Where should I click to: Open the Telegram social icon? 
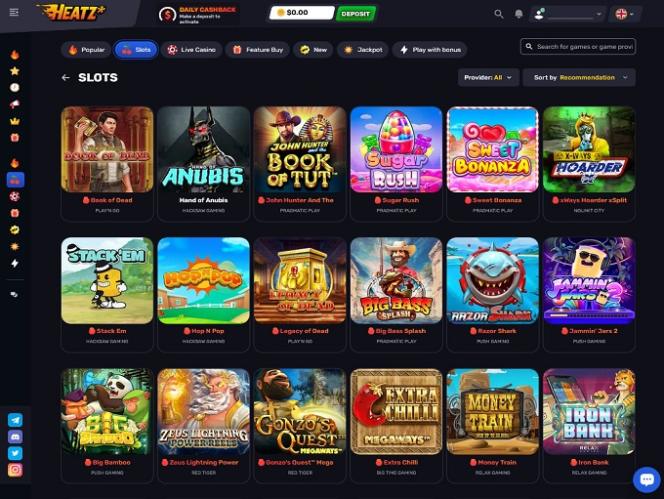(15, 420)
